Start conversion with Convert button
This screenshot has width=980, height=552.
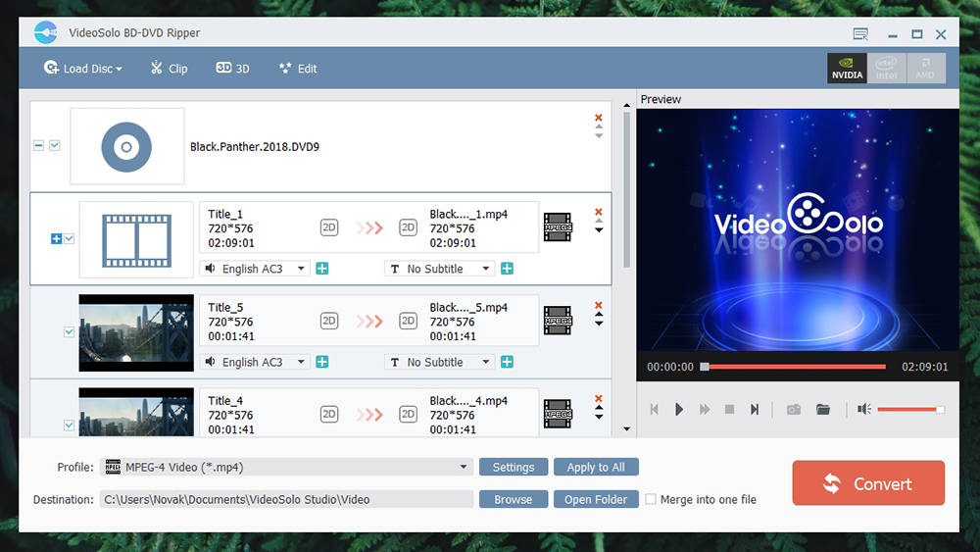click(x=868, y=482)
